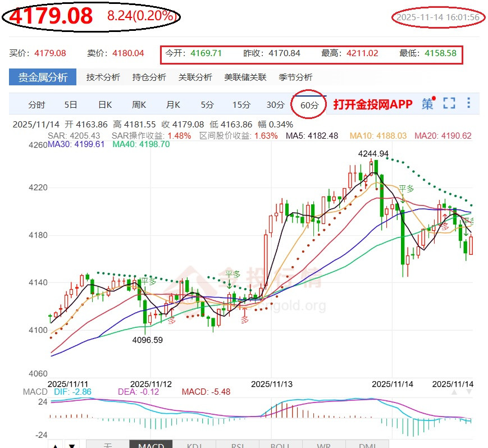
Task: Open the three-dot more options menu
Action: tap(469, 104)
